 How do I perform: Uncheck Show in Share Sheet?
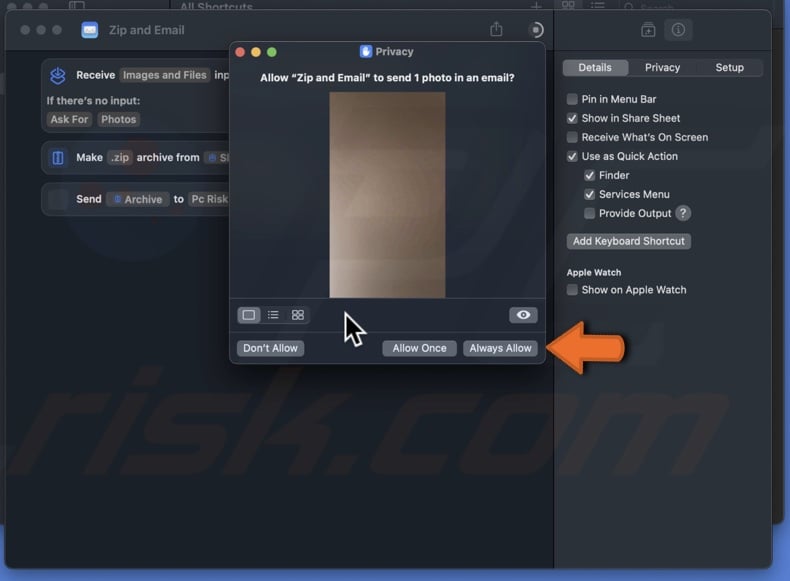(x=572, y=118)
